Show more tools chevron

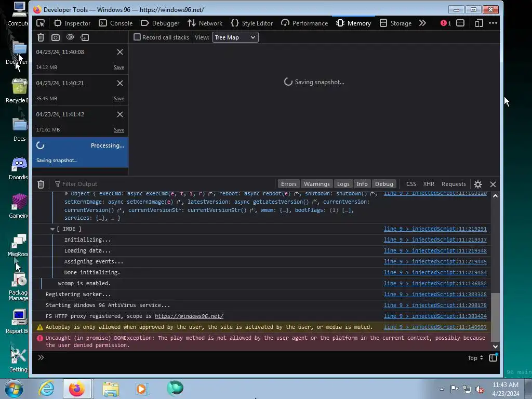click(x=422, y=23)
